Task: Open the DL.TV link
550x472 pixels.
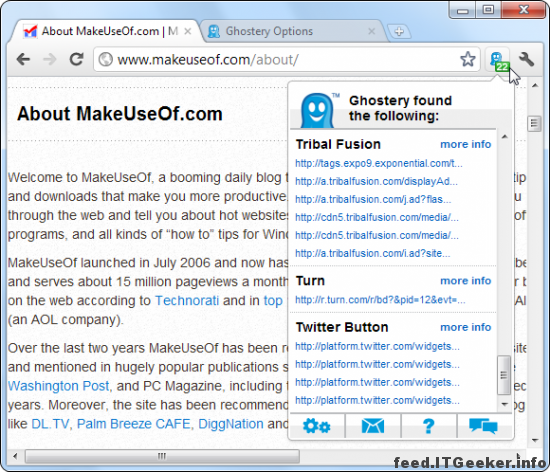Action: click(x=51, y=424)
